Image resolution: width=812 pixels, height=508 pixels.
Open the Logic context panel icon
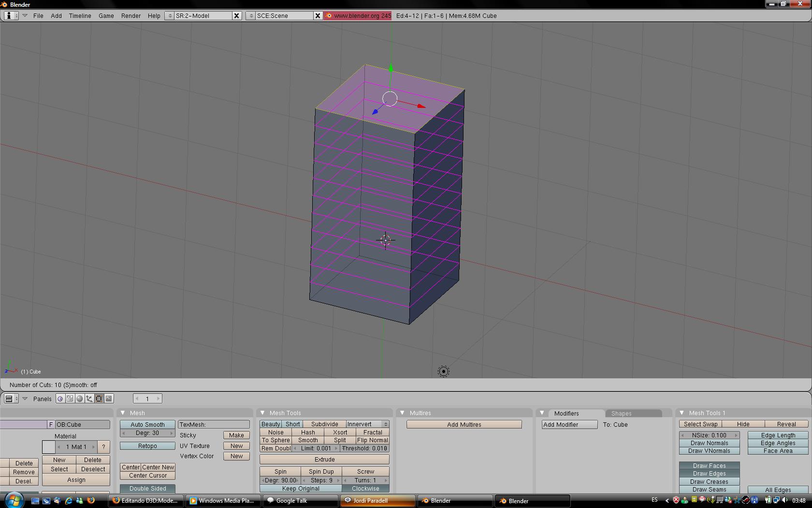tap(60, 399)
